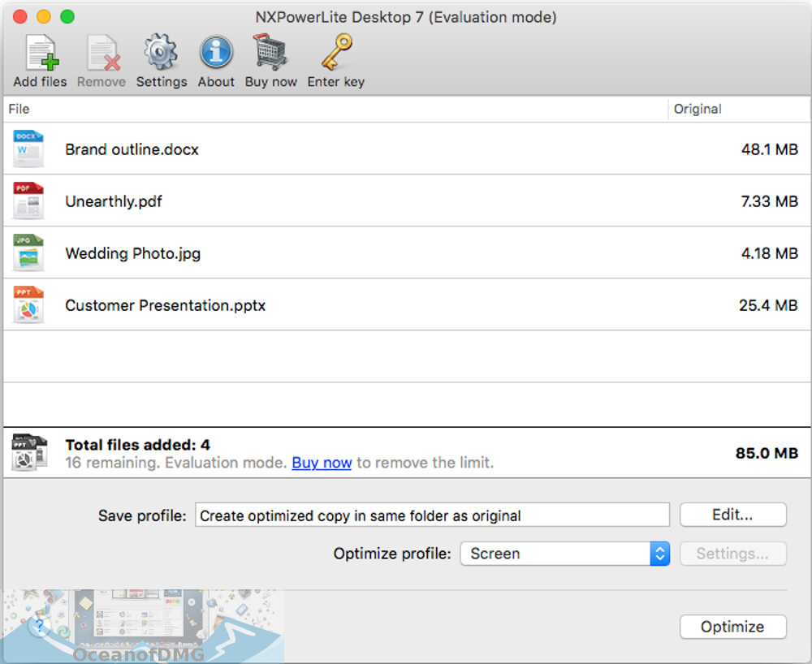
Task: Click the Edit... button for save profile
Action: click(x=732, y=515)
